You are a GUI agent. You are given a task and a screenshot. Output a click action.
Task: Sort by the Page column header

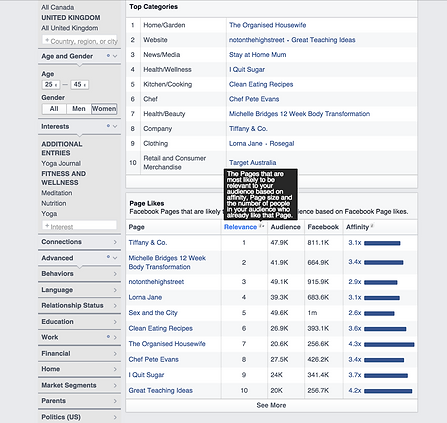(x=136, y=227)
